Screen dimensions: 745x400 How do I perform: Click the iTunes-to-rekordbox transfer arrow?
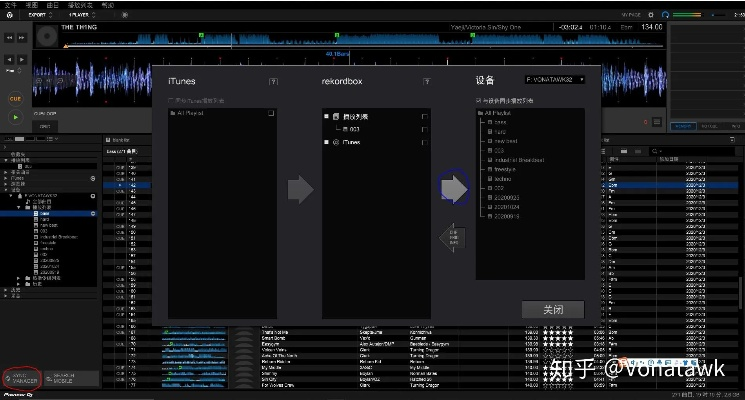(300, 189)
